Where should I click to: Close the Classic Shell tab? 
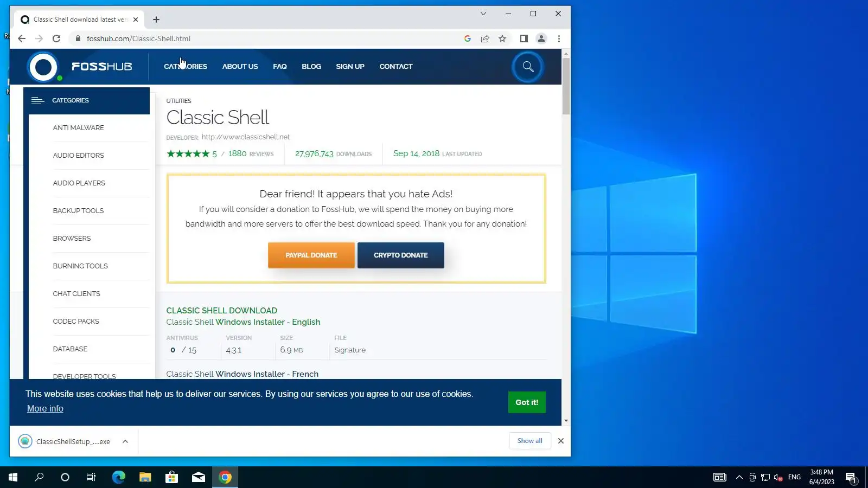pyautogui.click(x=136, y=20)
